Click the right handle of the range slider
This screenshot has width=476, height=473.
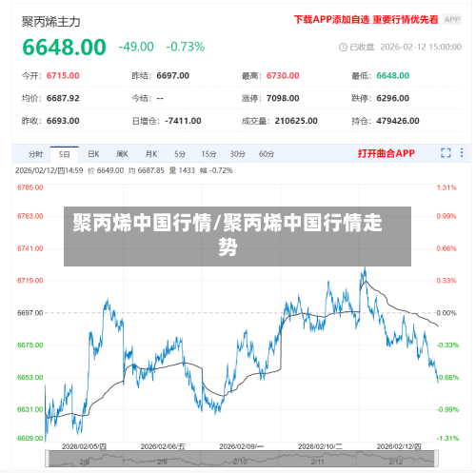pyautogui.click(x=436, y=459)
